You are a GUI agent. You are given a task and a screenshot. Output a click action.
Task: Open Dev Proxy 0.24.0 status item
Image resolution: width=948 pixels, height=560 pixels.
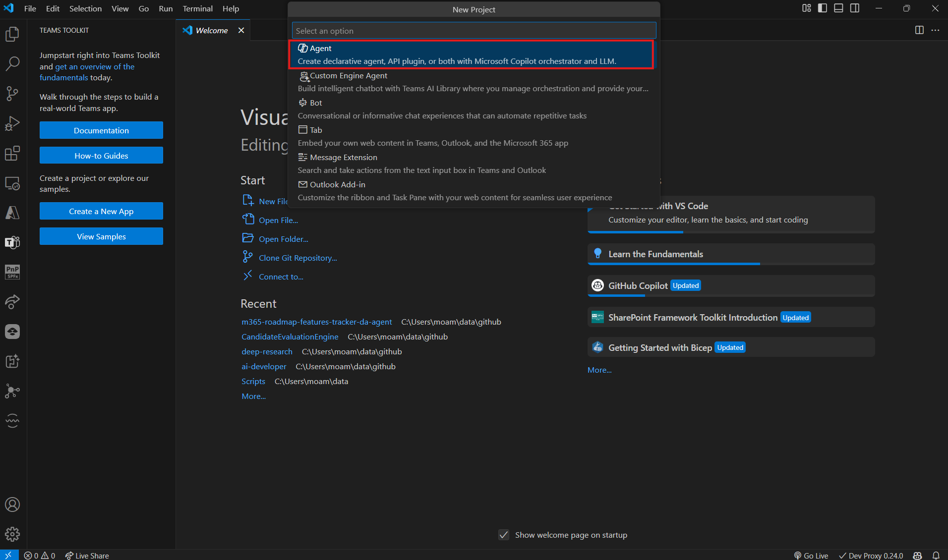point(871,556)
